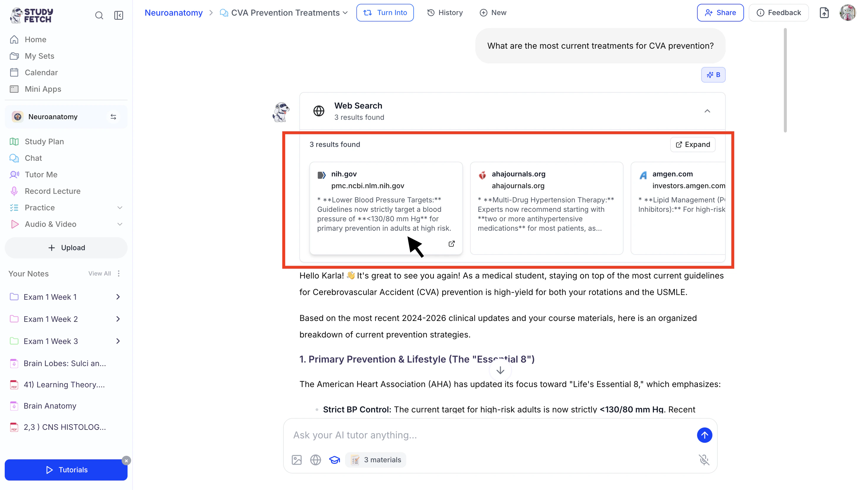Image resolution: width=868 pixels, height=490 pixels.
Task: Collapse the sidebar panel icon
Action: (119, 16)
